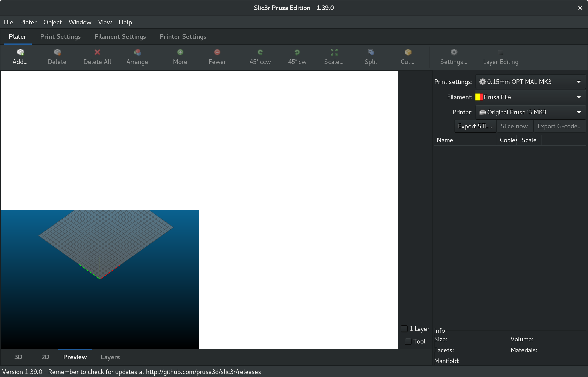Image resolution: width=588 pixels, height=377 pixels.
Task: Click the 3D preview bed canvas
Action: click(100, 279)
